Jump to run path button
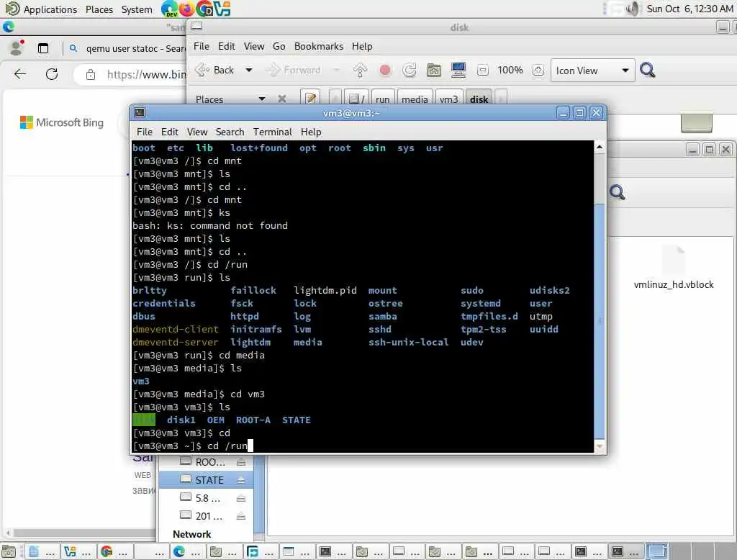The image size is (737, 560). coord(383,99)
